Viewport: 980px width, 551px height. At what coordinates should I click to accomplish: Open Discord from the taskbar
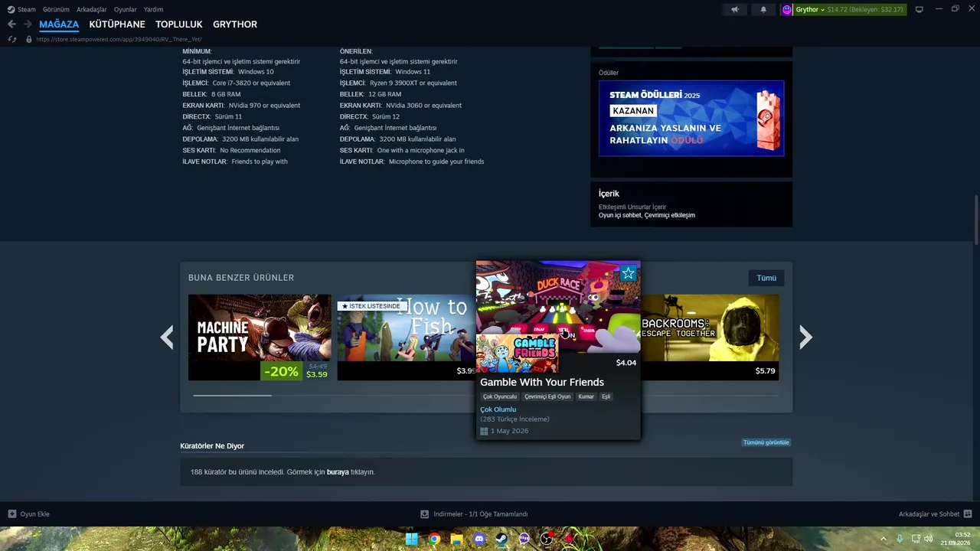pos(479,539)
